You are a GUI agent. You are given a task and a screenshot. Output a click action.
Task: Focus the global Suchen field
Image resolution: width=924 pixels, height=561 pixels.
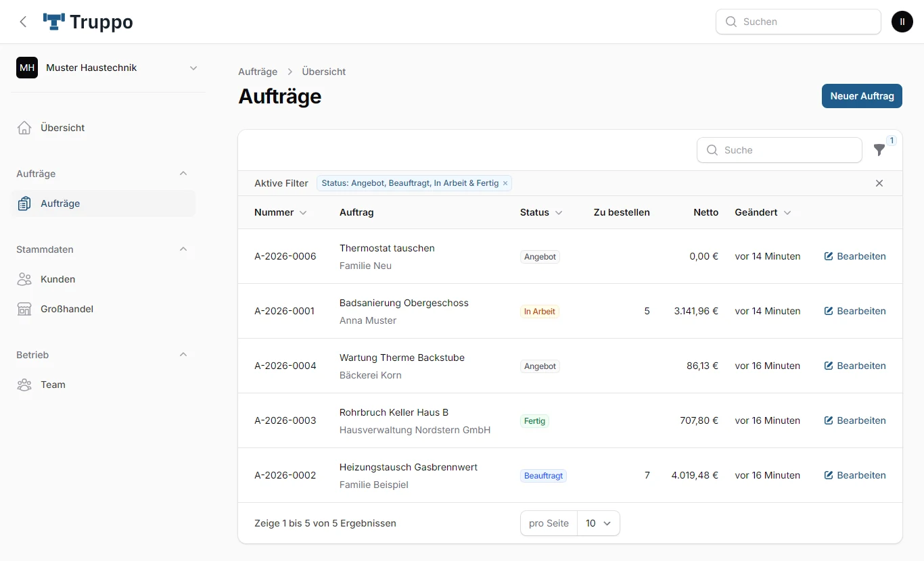point(798,22)
